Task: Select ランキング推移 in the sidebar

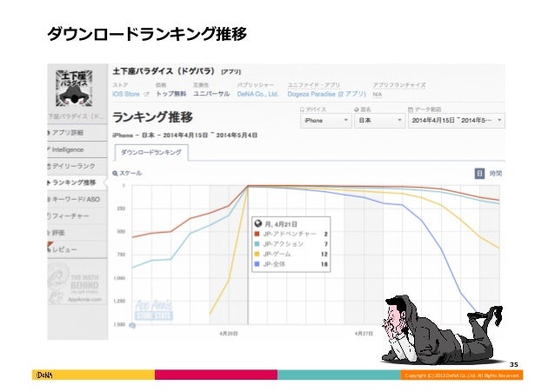Action: click(77, 183)
